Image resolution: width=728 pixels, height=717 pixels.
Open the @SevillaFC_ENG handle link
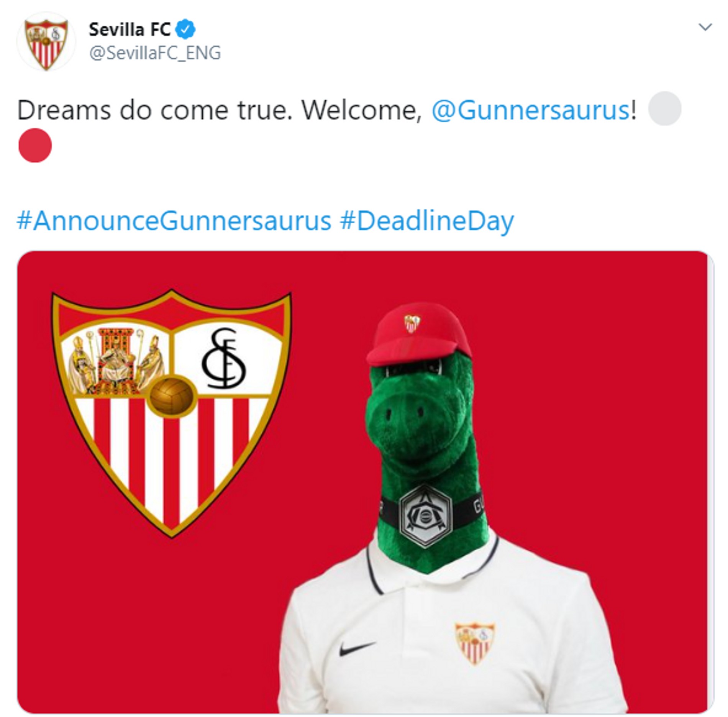click(x=155, y=53)
